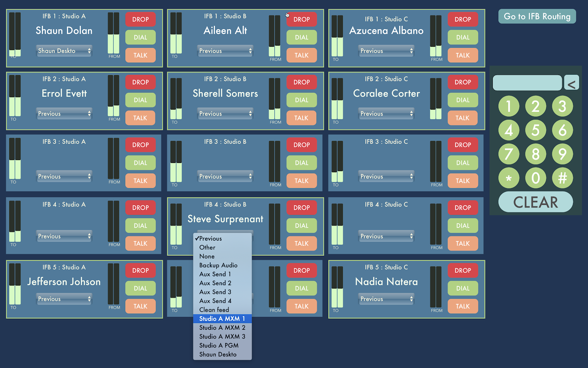Click the backspace arrow beside the number field

[x=571, y=82]
